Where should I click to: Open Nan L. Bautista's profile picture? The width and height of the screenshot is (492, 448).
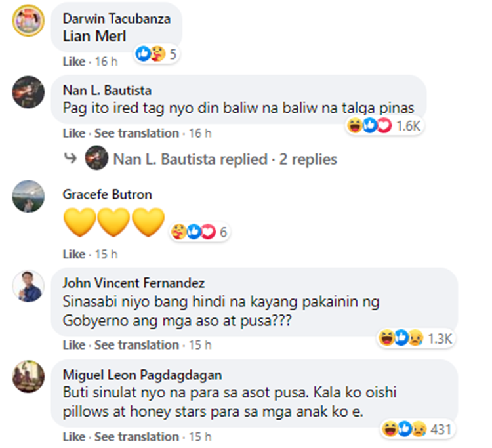[28, 92]
